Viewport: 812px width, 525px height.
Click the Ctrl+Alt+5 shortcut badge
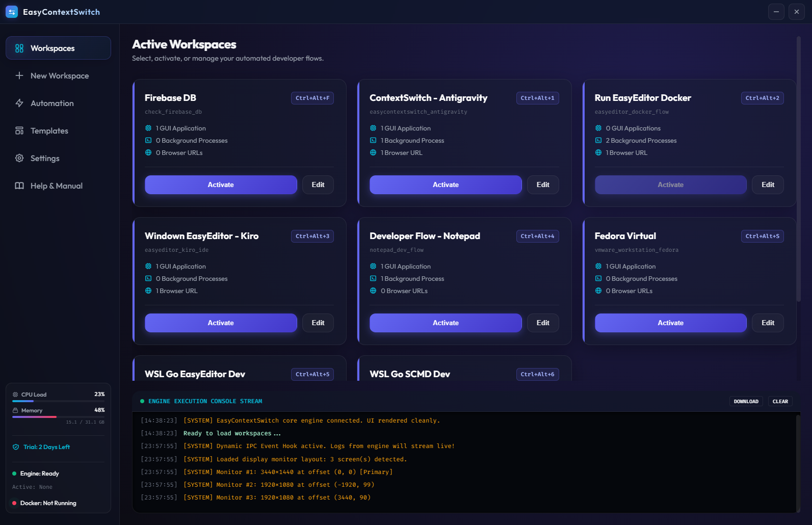pos(312,374)
